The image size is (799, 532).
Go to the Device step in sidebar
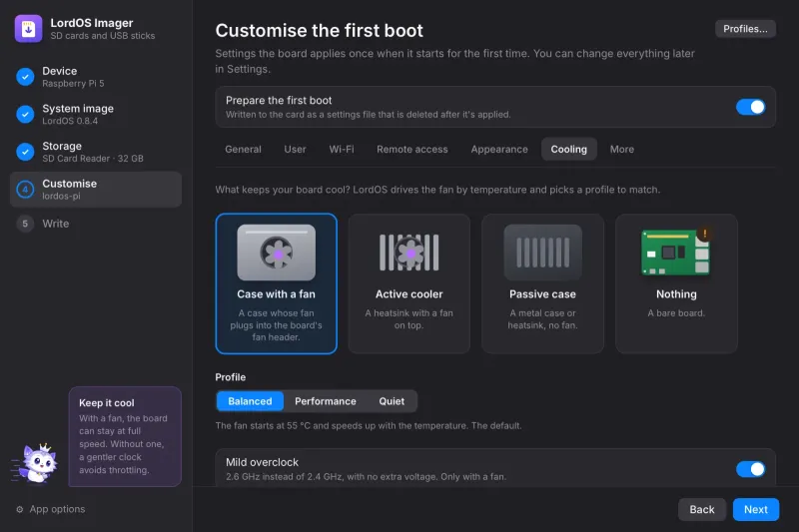(96, 77)
